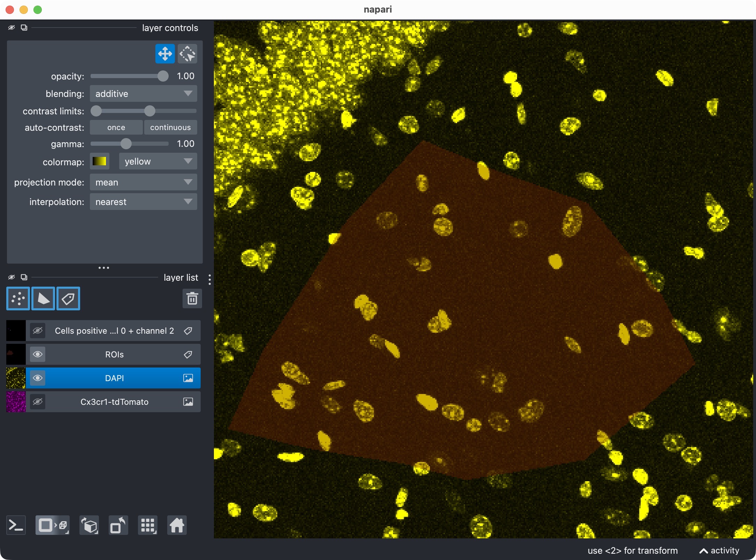Adjust the opacity slider handle

click(x=163, y=76)
